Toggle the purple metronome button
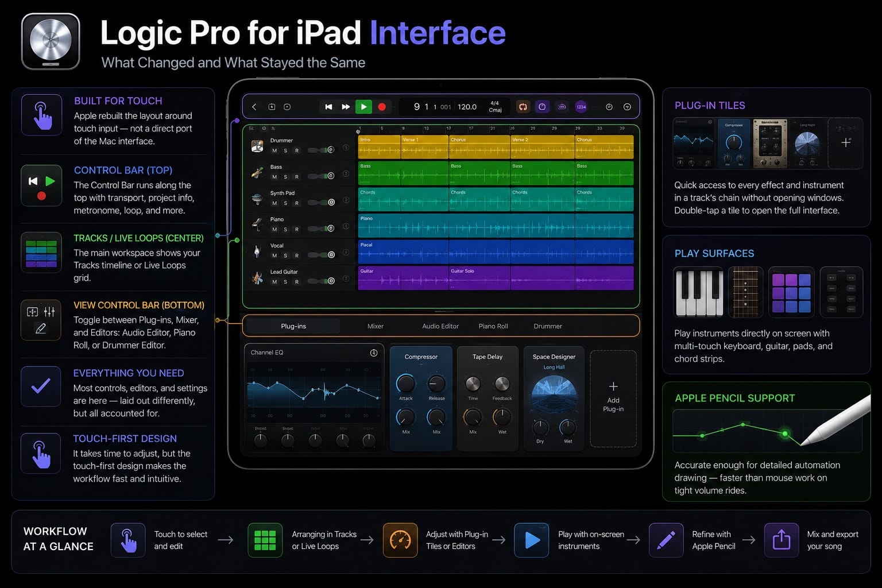 tap(541, 107)
